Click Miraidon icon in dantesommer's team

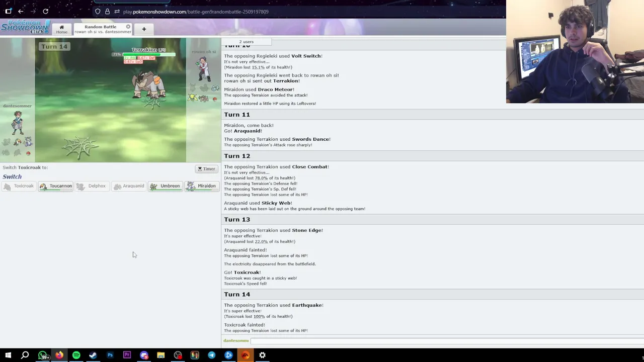28,143
